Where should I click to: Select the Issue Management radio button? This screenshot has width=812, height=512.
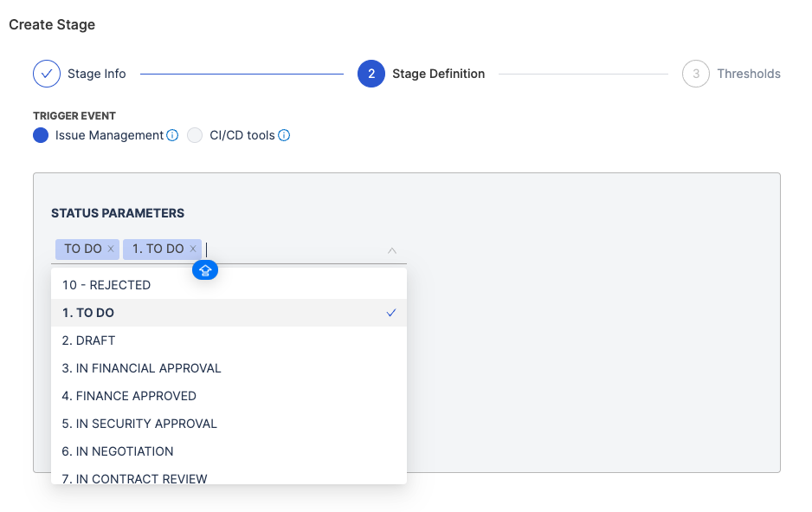click(x=41, y=135)
